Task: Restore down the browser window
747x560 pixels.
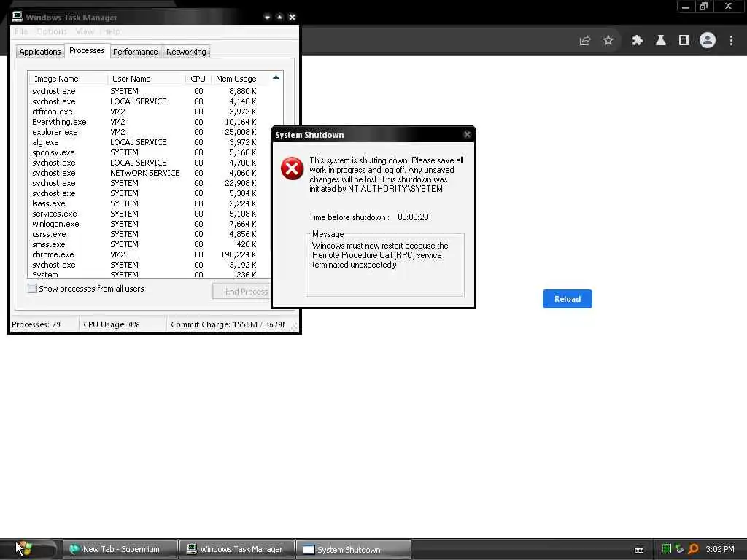Action: click(704, 7)
